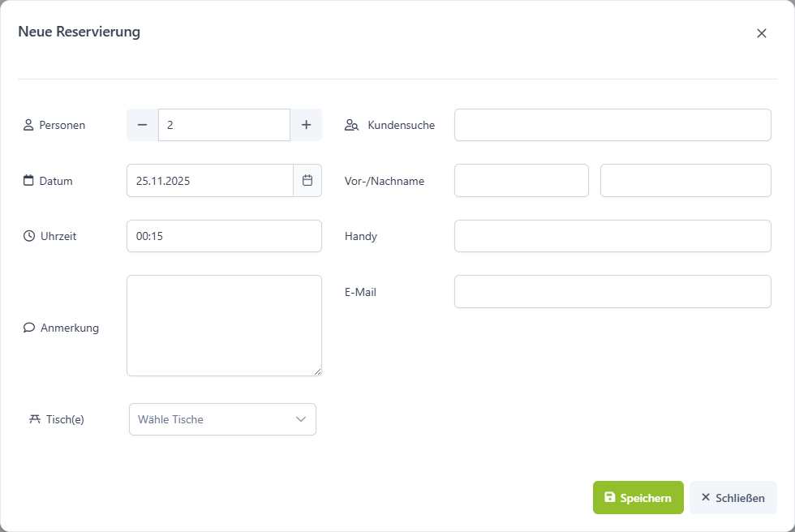Image resolution: width=795 pixels, height=532 pixels.
Task: Click the Handy label text
Action: (x=361, y=237)
